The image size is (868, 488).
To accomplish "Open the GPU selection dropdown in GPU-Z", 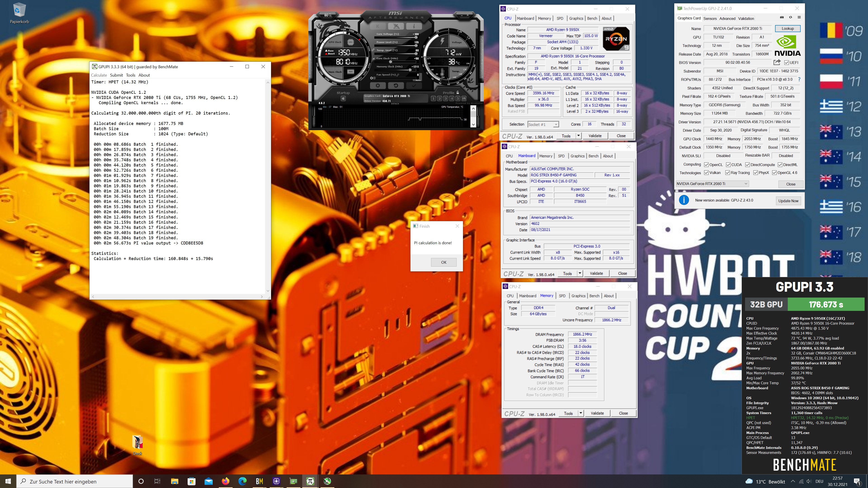I will (712, 183).
